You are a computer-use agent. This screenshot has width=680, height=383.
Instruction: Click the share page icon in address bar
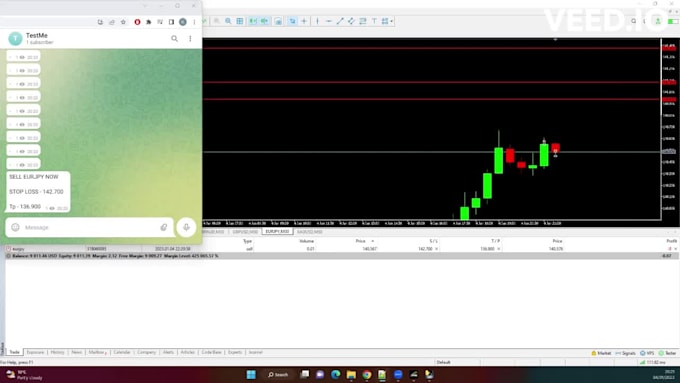point(112,22)
